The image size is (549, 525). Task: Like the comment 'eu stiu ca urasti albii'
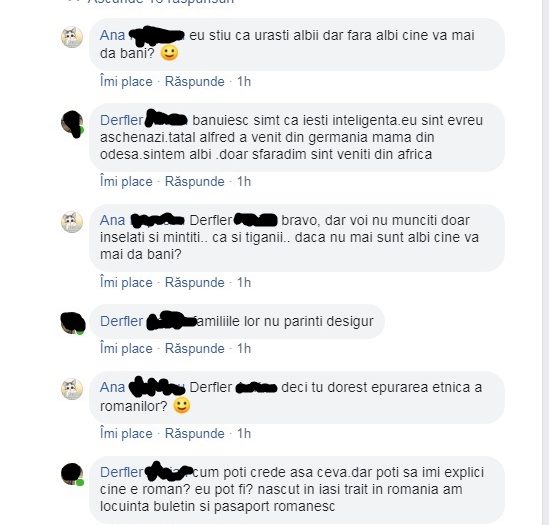[x=126, y=82]
